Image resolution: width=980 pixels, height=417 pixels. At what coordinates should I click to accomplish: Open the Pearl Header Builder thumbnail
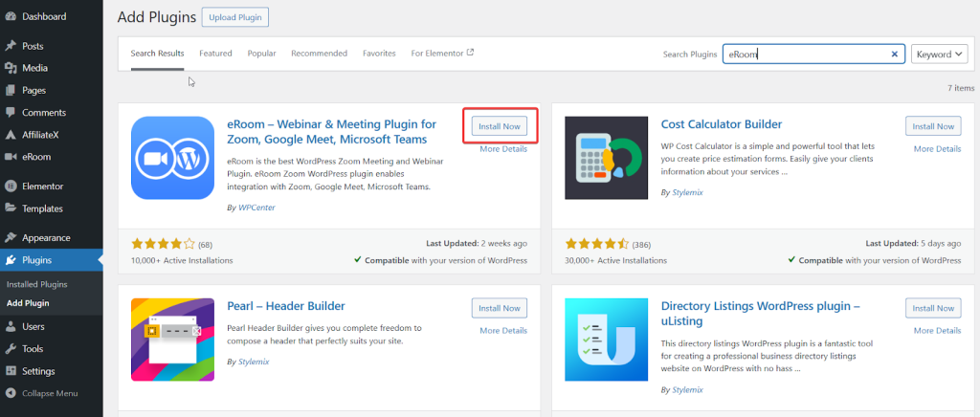[172, 340]
